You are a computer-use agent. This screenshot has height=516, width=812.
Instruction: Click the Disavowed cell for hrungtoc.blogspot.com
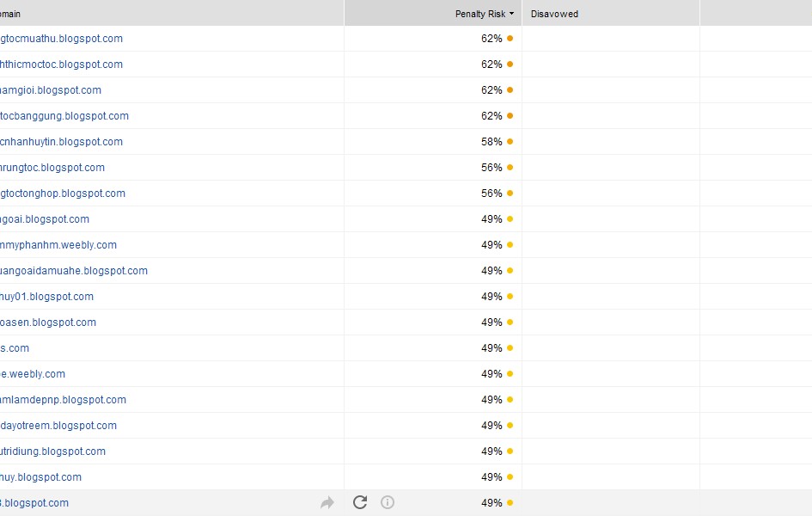click(610, 168)
